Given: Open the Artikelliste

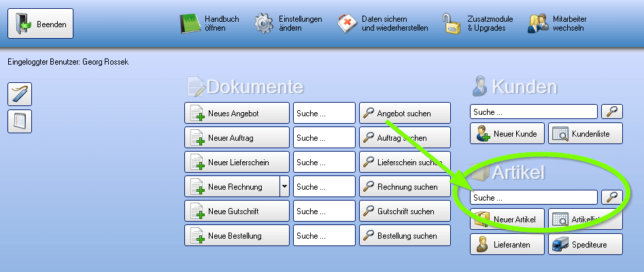Looking at the screenshot, I should tap(586, 219).
